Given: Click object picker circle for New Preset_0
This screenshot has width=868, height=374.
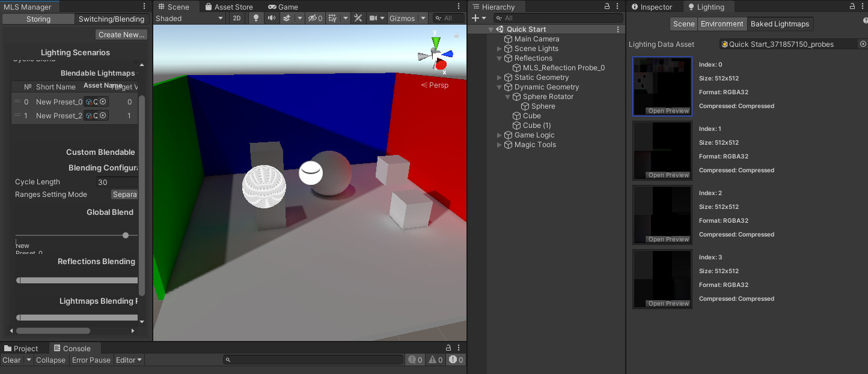Looking at the screenshot, I should point(102,101).
